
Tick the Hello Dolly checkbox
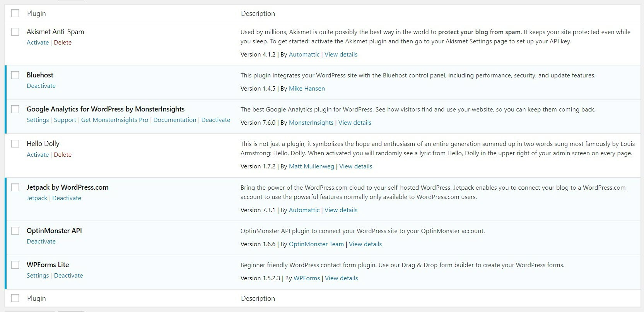point(15,144)
